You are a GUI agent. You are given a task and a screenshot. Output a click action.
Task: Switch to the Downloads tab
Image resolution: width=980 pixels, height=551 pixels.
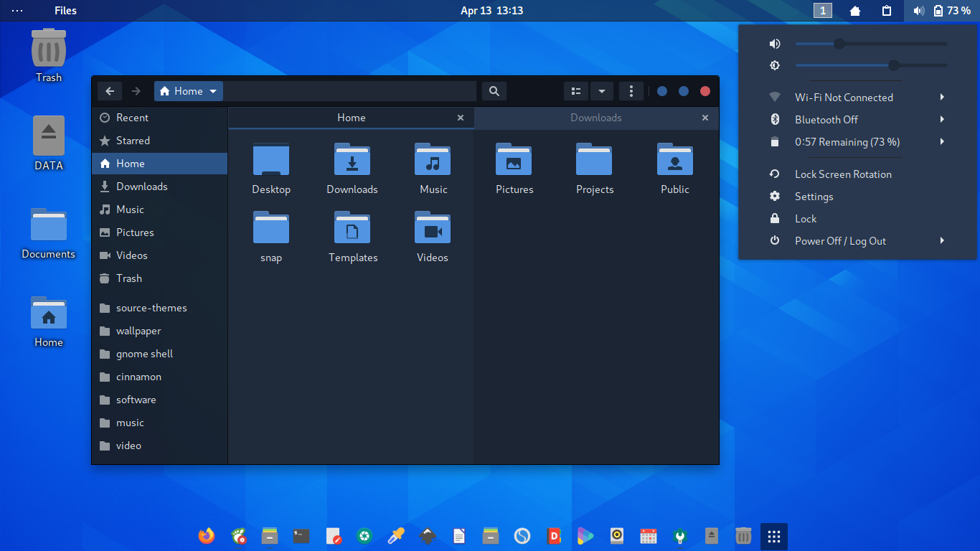[596, 118]
